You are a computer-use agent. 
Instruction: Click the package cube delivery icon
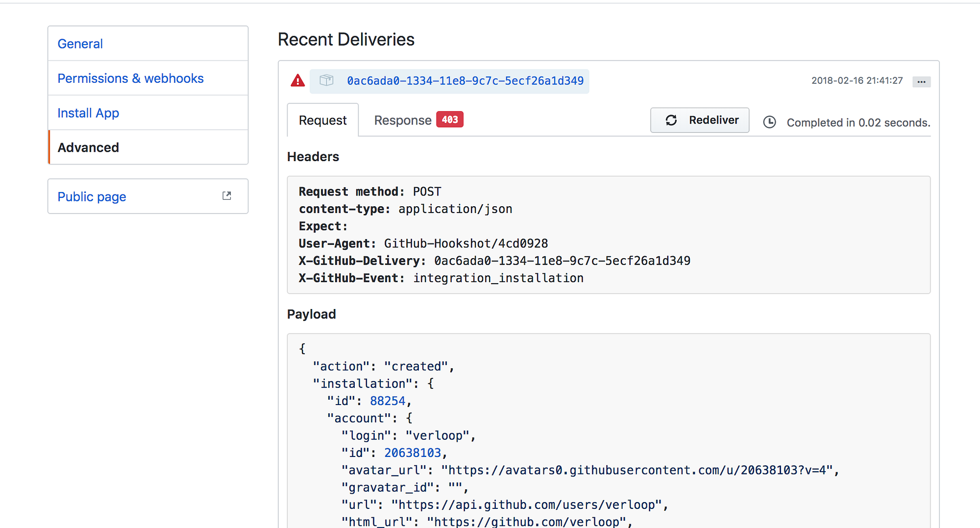[x=326, y=80]
